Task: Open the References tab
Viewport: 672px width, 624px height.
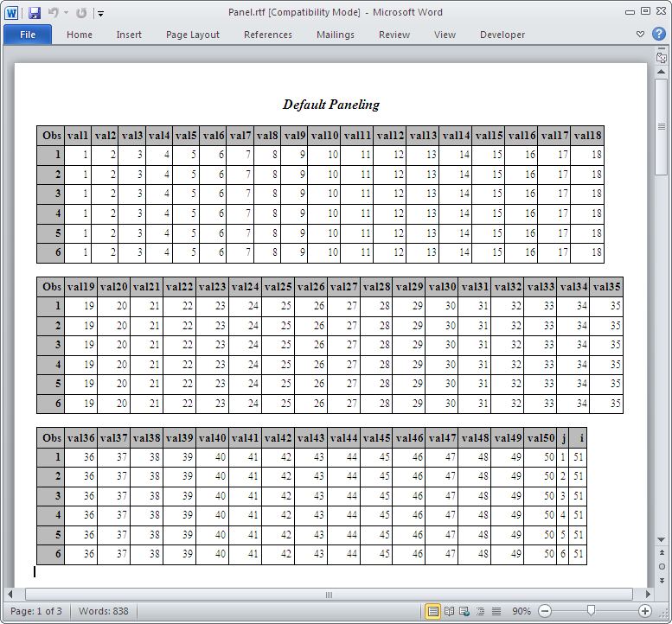Action: point(268,35)
